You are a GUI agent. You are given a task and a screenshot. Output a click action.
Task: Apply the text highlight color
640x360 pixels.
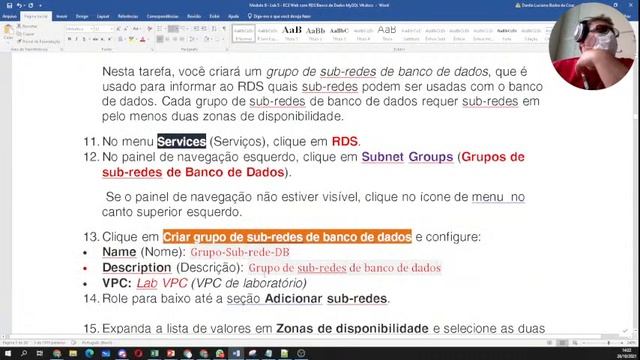[x=131, y=39]
